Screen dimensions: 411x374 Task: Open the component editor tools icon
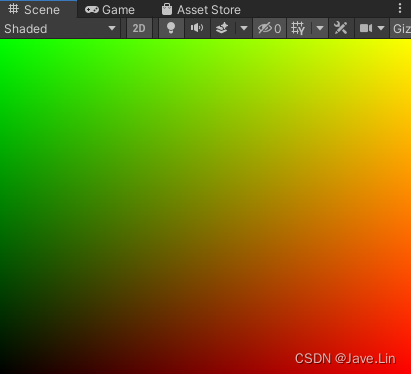(341, 29)
